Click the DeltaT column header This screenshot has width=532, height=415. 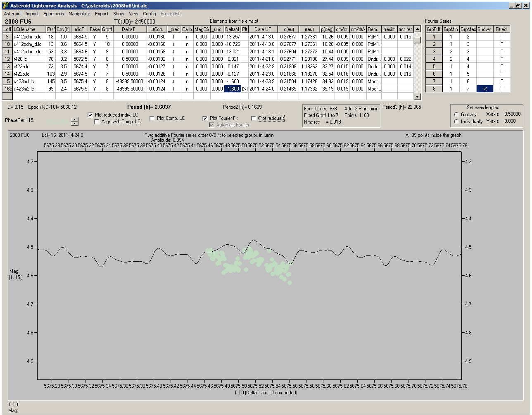pos(128,29)
